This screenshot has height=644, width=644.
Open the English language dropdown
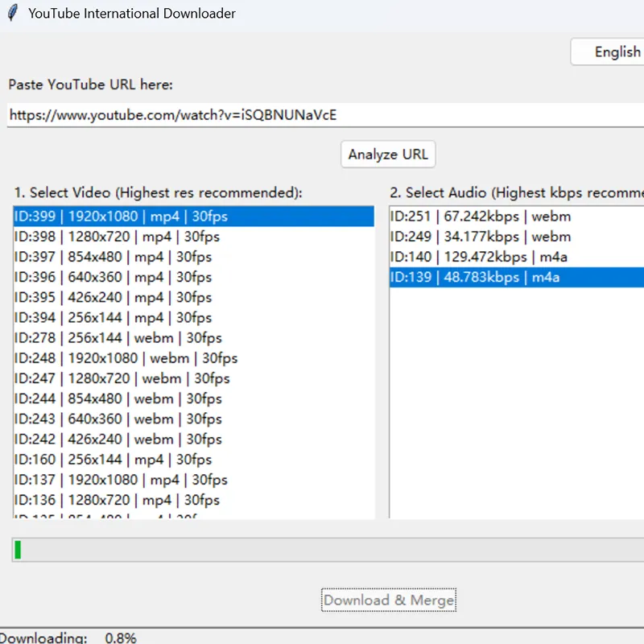(608, 52)
